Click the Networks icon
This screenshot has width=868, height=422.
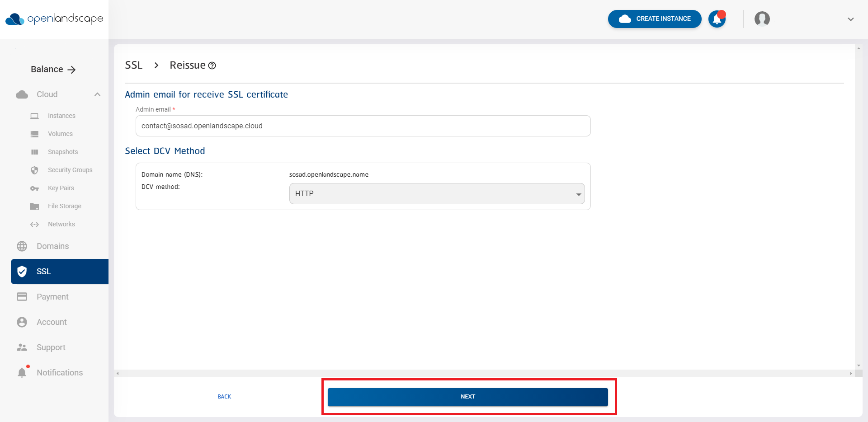pos(35,224)
